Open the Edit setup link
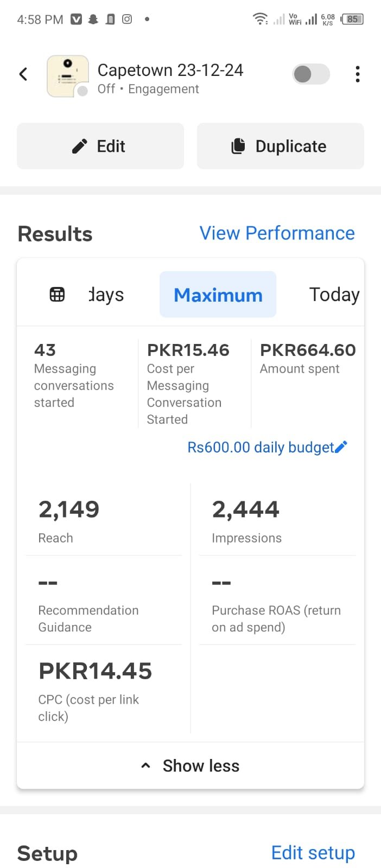 pyautogui.click(x=313, y=853)
